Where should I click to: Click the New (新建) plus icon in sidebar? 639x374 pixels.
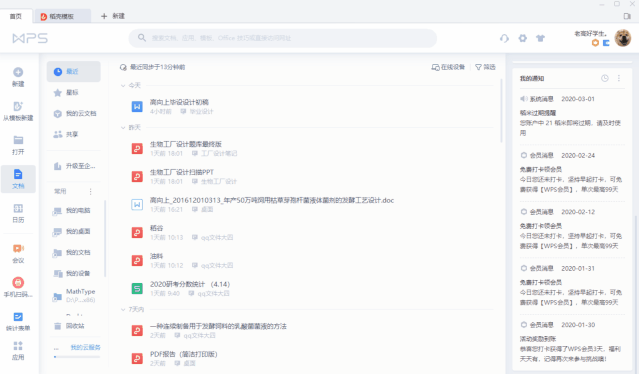18,72
